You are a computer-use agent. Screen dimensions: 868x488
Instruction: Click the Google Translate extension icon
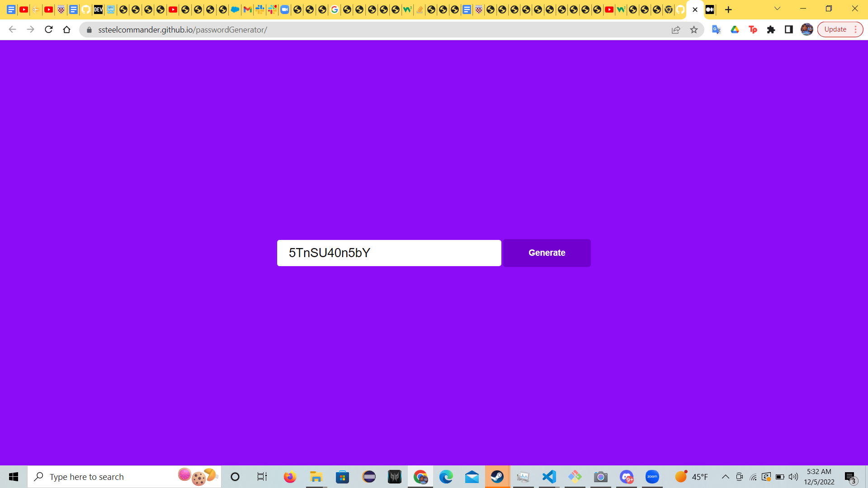(716, 29)
